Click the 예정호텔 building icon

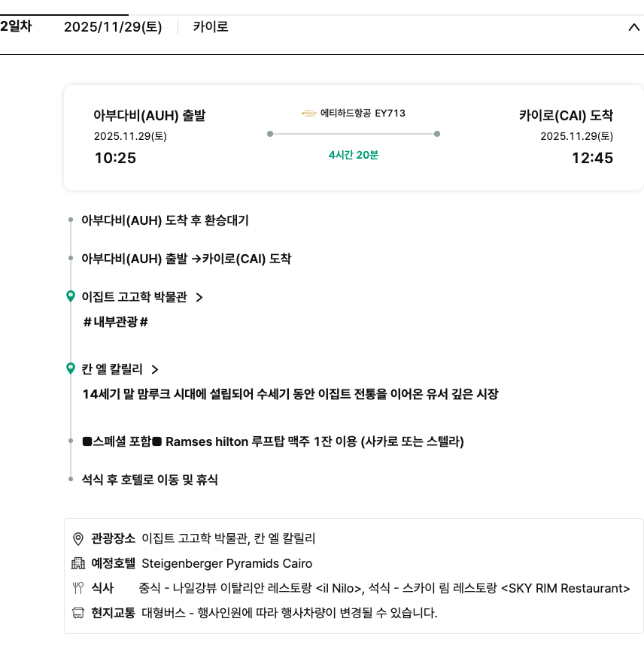click(77, 563)
